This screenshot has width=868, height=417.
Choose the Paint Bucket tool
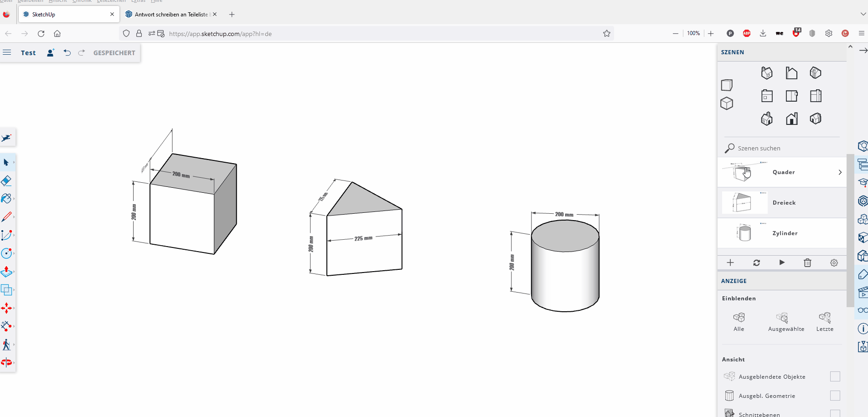6,199
